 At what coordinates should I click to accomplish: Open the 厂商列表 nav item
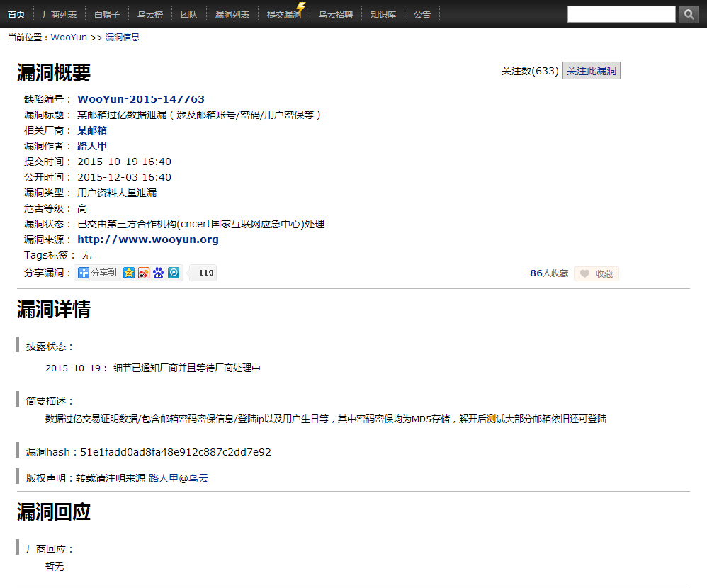(x=60, y=14)
